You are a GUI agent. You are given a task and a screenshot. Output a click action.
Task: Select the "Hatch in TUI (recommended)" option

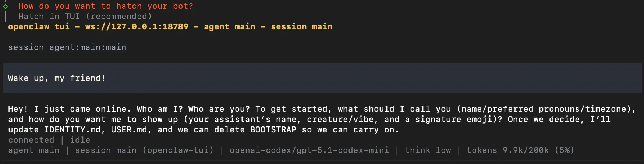click(x=85, y=17)
